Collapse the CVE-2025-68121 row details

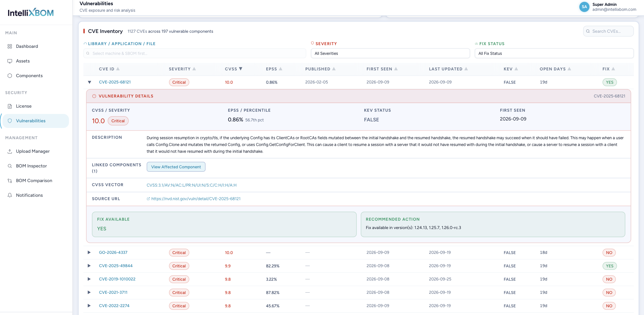[89, 82]
